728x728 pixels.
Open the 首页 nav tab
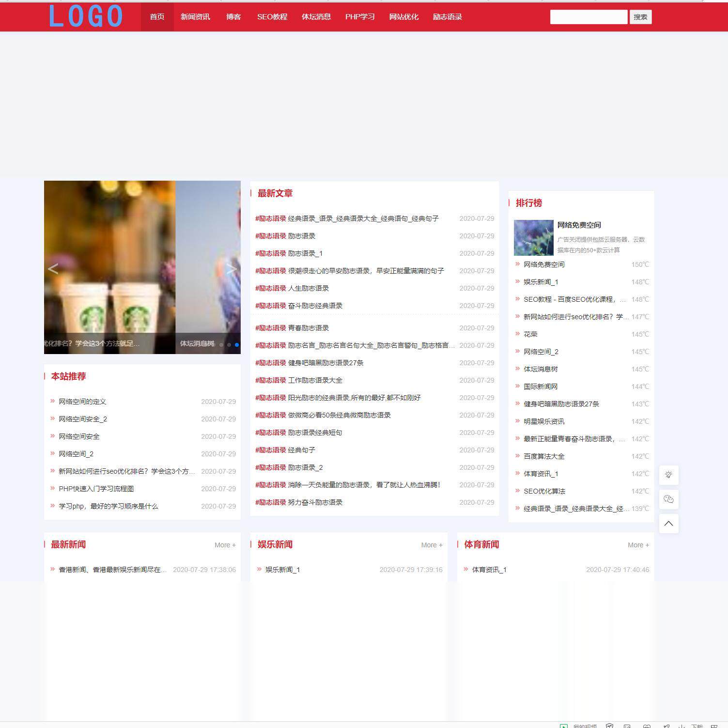click(x=157, y=17)
